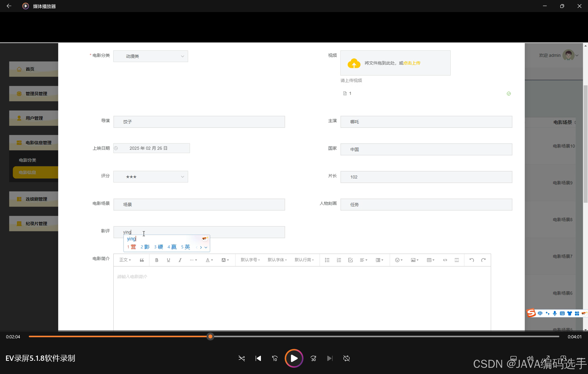Toggle the shuffle playback button
This screenshot has width=588, height=374.
click(241, 358)
